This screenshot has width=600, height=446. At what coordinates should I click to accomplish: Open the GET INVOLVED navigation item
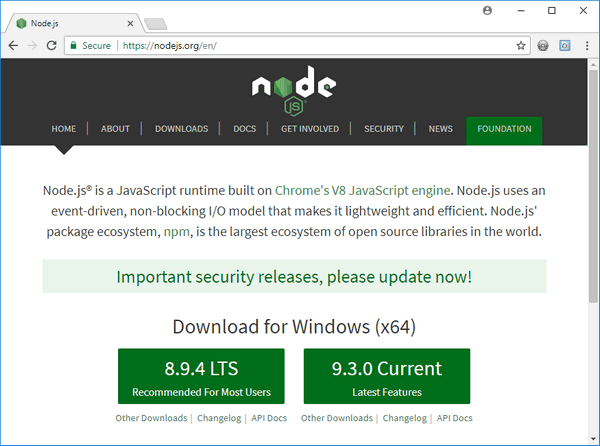(x=310, y=129)
